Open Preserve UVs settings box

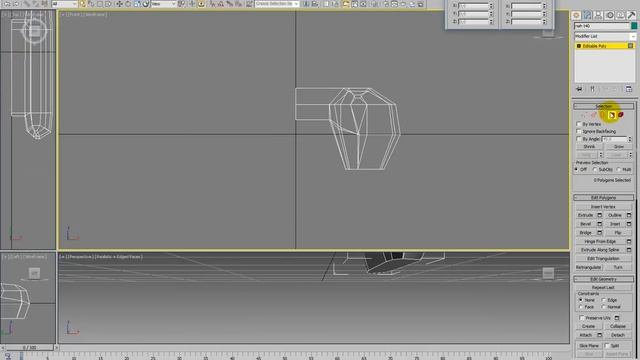617,318
